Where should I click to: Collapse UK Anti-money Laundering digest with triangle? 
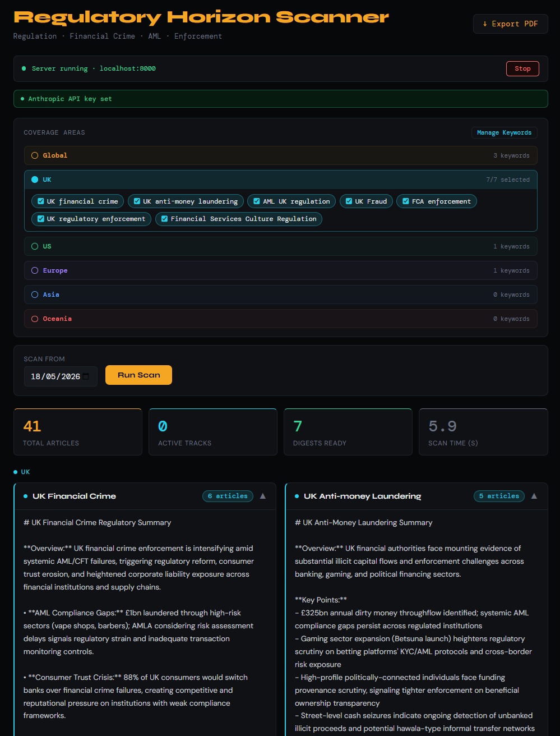[534, 496]
